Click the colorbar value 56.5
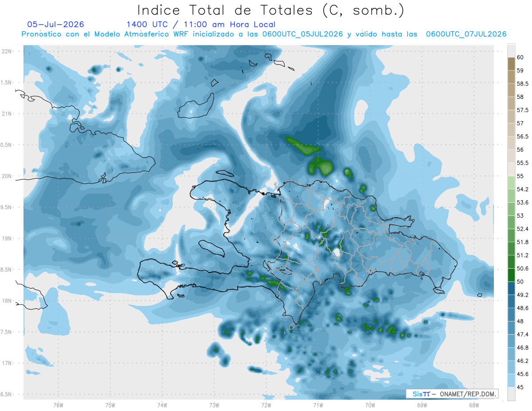 (523, 137)
